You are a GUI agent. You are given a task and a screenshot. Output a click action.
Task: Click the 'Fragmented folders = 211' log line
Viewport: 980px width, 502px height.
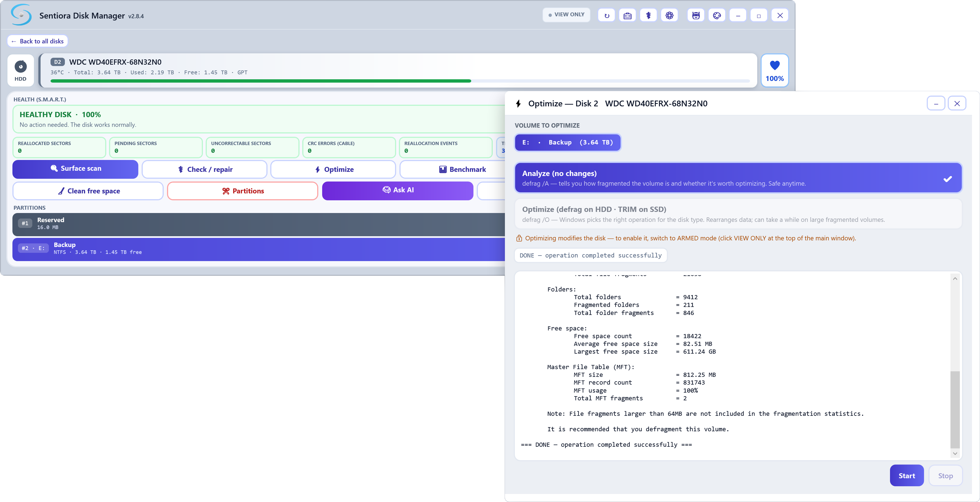pyautogui.click(x=634, y=305)
